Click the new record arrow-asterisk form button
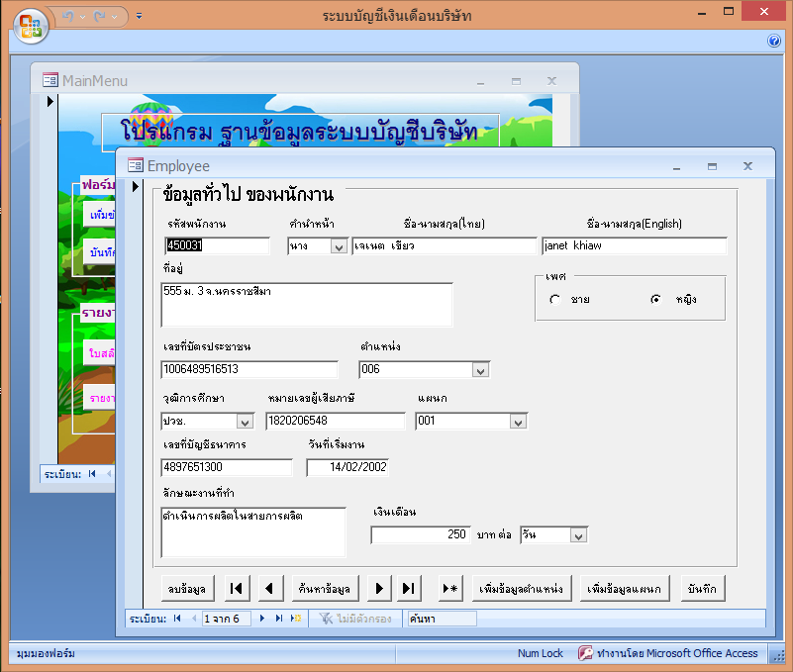The height and width of the screenshot is (672, 793). point(449,588)
